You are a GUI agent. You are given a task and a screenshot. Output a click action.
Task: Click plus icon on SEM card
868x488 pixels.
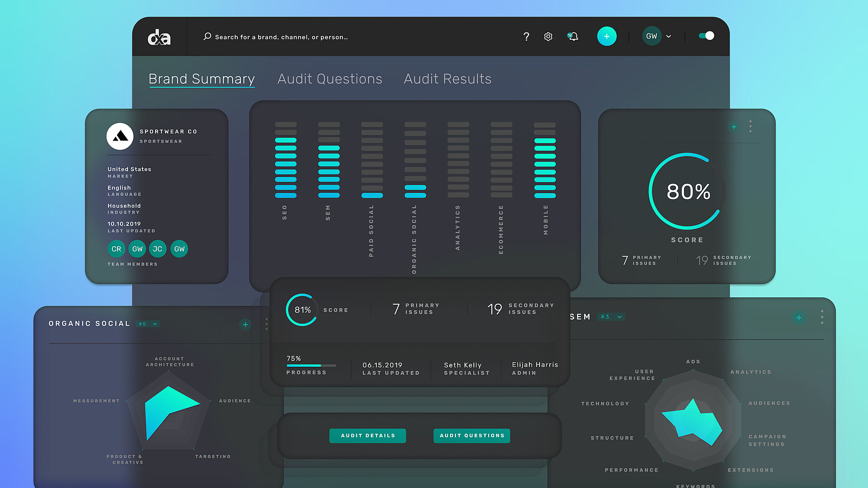pyautogui.click(x=799, y=317)
